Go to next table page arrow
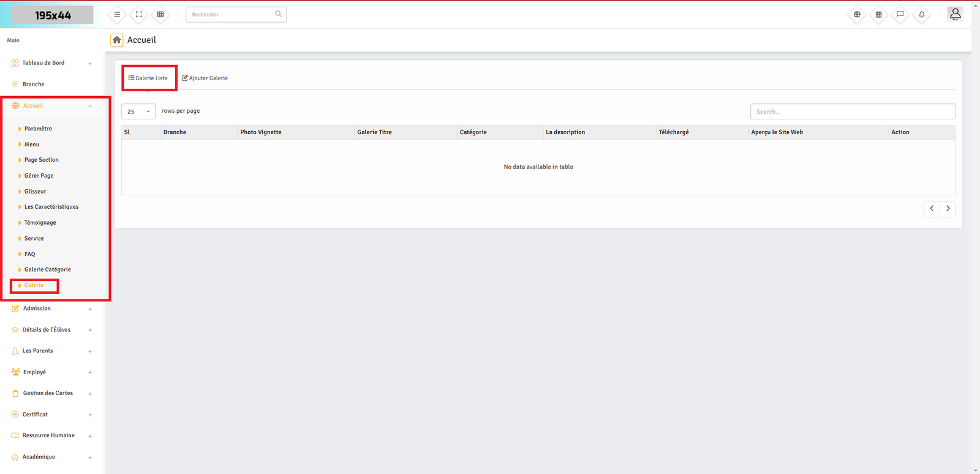This screenshot has width=980, height=474. [948, 209]
